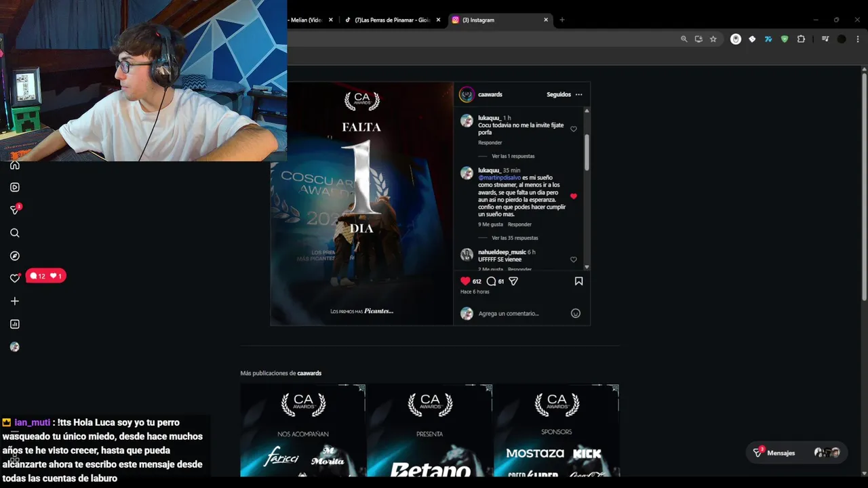Click the page vertical scrollbar thumb

(864, 186)
